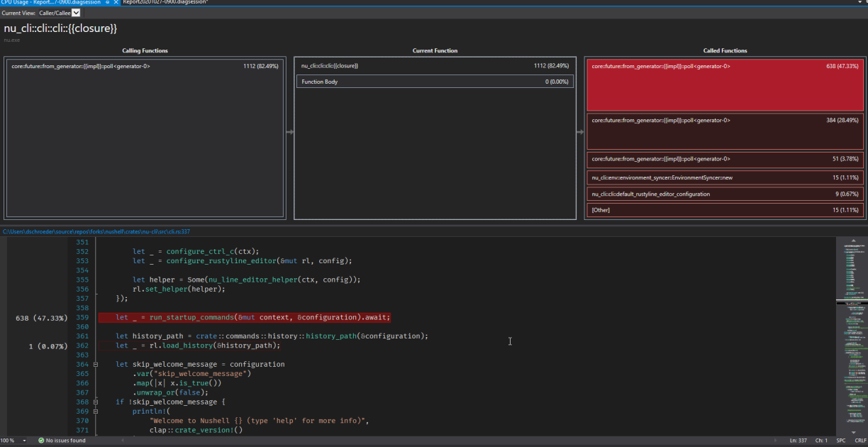Select current function nu_cli::cli::cli::{{closure}} row
The height and width of the screenshot is (447, 868).
[435, 66]
